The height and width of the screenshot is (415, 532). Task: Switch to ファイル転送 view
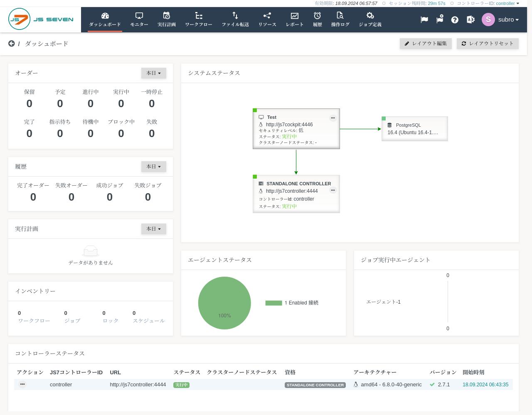tap(235, 20)
